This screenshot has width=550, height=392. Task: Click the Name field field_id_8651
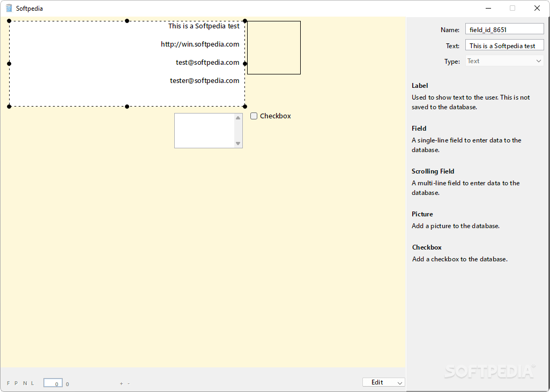tap(504, 30)
